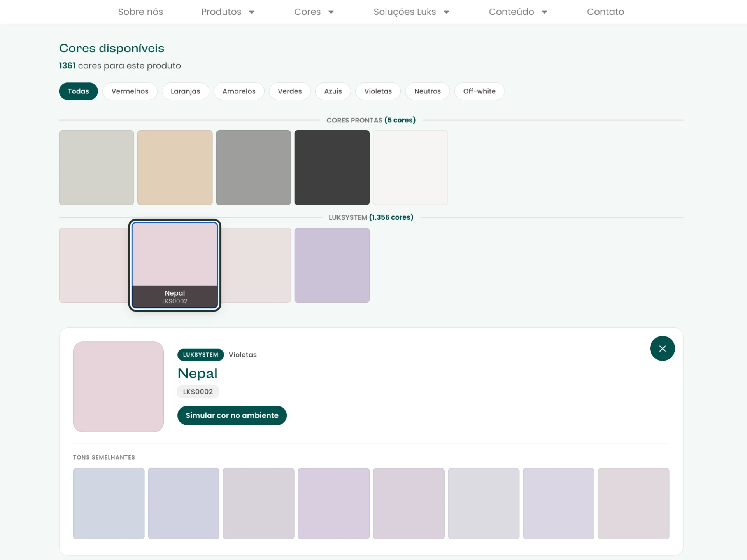
Task: Select the dark charcoal Cores Prontas swatch
Action: click(x=332, y=168)
